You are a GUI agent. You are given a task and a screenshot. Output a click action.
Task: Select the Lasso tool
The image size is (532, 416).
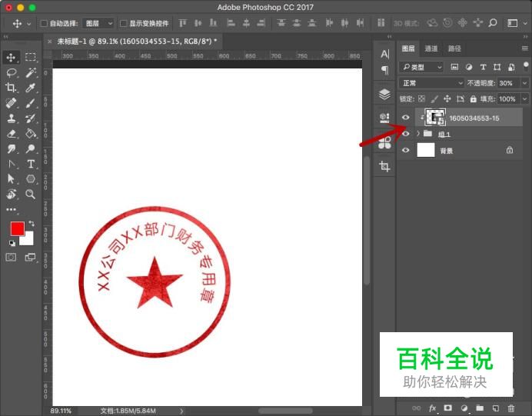tap(11, 72)
